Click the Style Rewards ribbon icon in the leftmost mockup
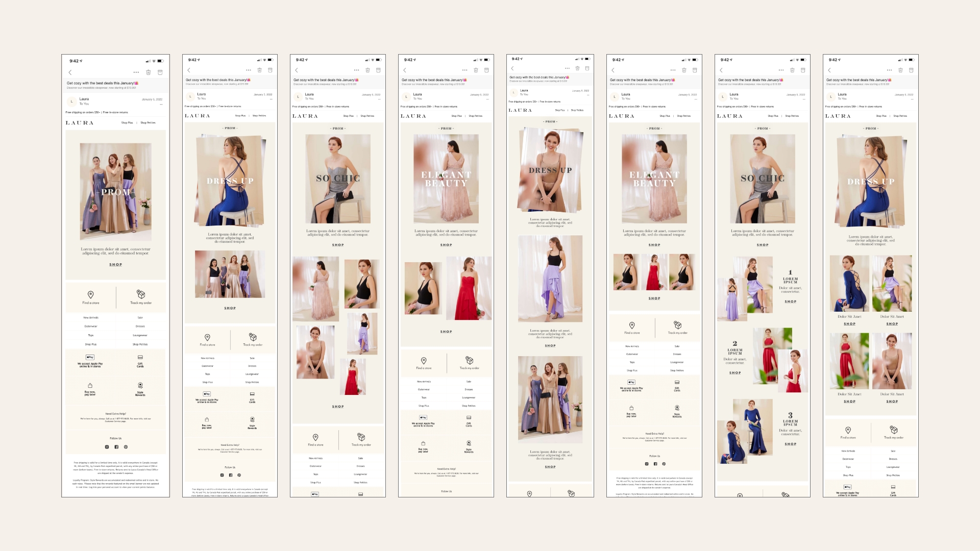This screenshot has height=551, width=980. coord(140,386)
